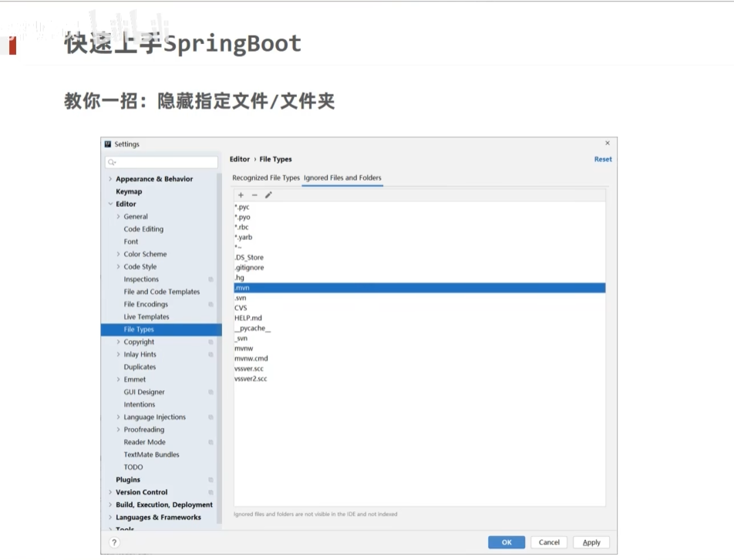Select the .DS_Store entry

pos(419,258)
